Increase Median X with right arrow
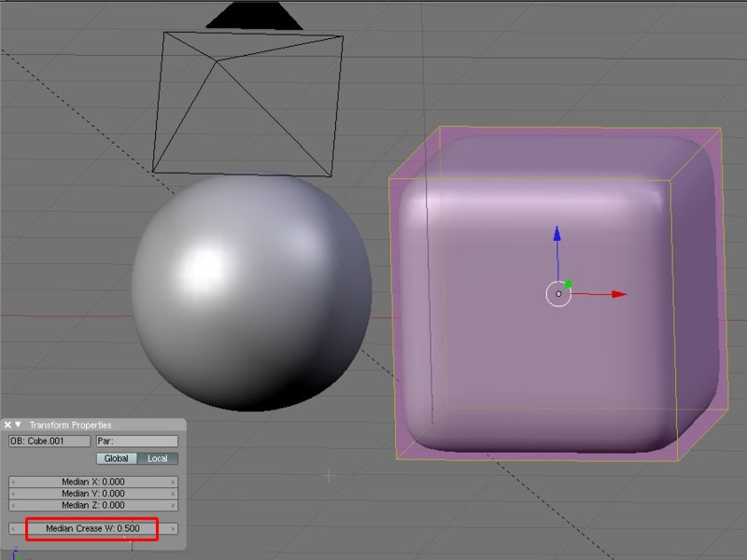The height and width of the screenshot is (560, 747). [x=174, y=482]
